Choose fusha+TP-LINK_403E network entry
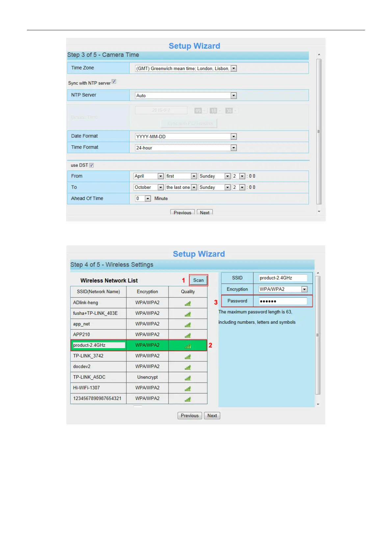 [x=98, y=313]
